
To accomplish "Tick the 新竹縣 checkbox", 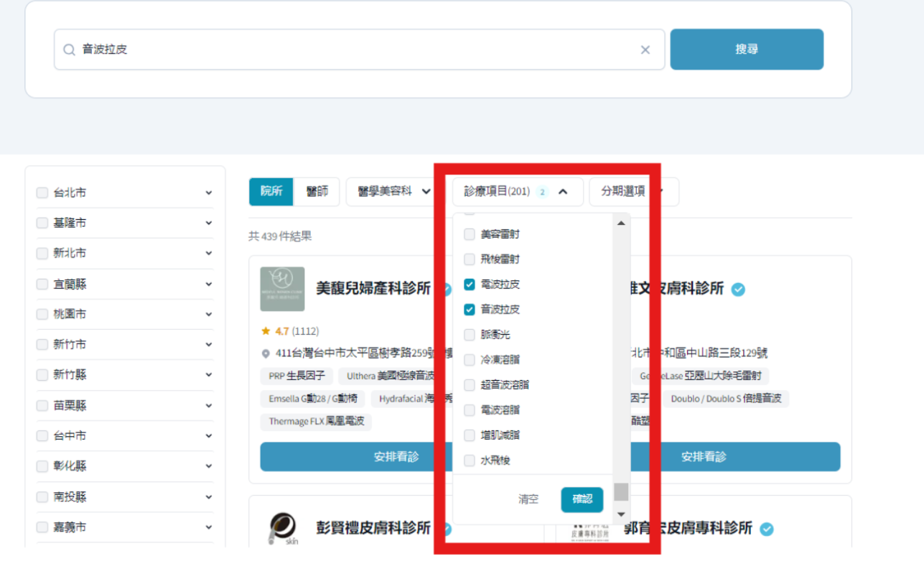I will click(x=42, y=374).
